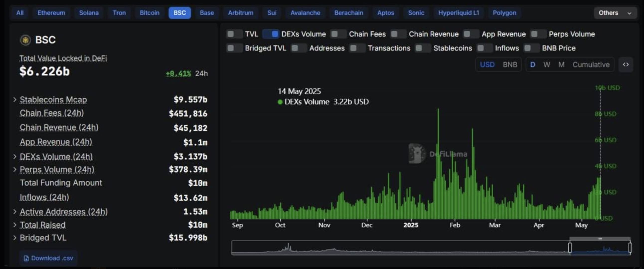Viewport: 644px width, 269px height.
Task: Open the Bitcoin chain tab
Action: pyautogui.click(x=150, y=13)
